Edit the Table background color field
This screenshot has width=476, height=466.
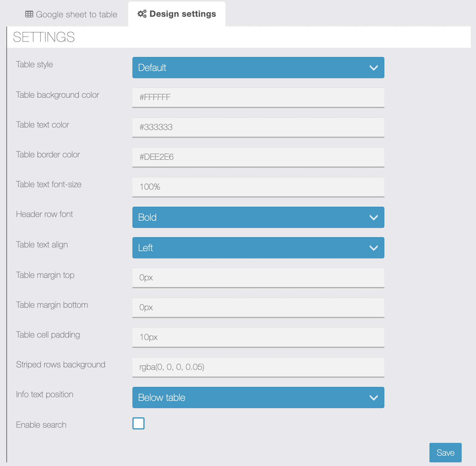coord(258,97)
